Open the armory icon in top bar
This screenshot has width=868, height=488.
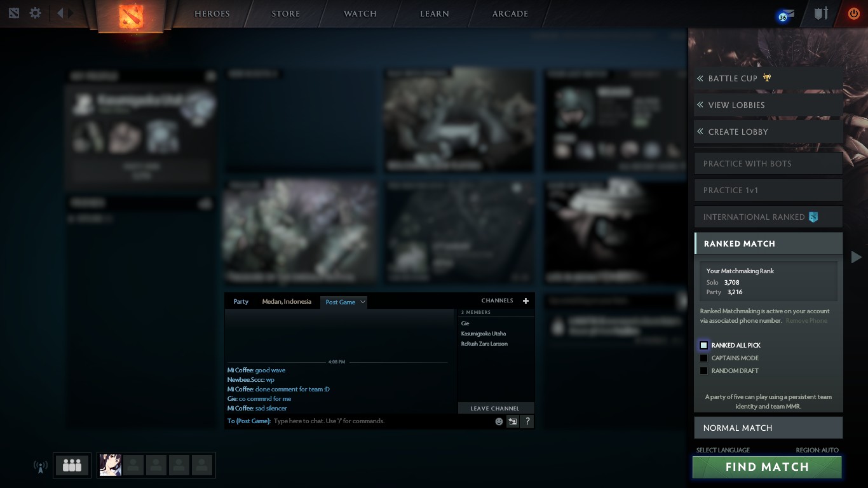(822, 13)
